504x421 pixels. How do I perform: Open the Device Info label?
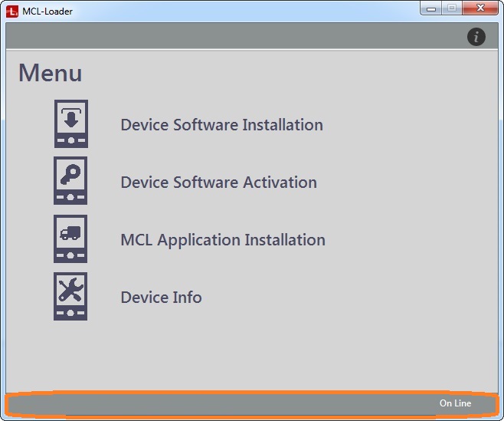tap(162, 297)
